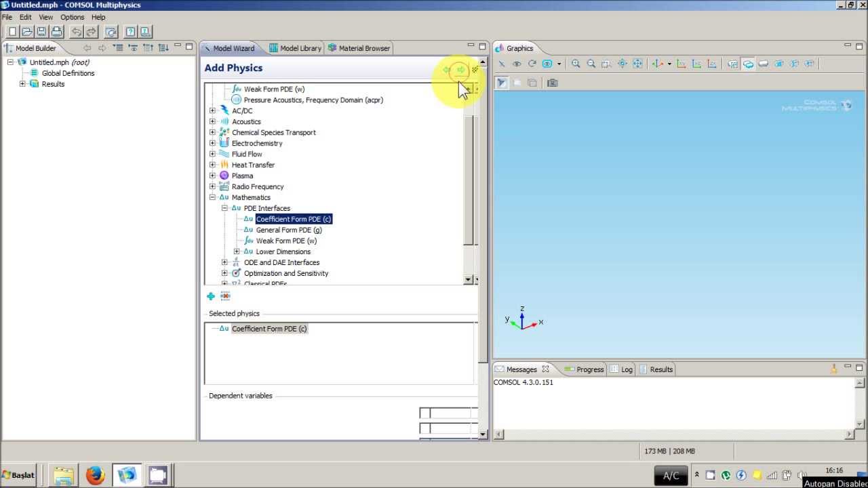Click the Update/refresh toolbar icon
868x488 pixels.
pos(111,32)
